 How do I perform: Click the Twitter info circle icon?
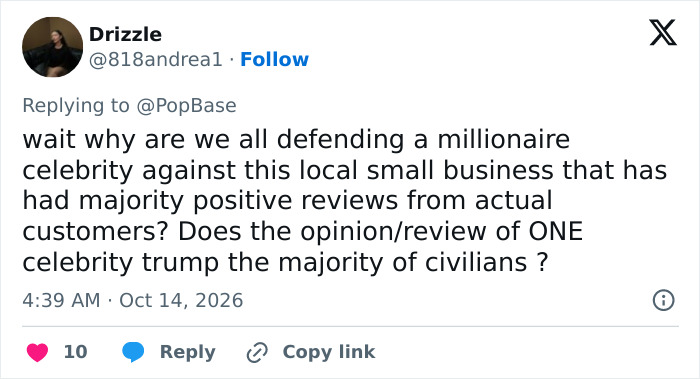pyautogui.click(x=663, y=300)
